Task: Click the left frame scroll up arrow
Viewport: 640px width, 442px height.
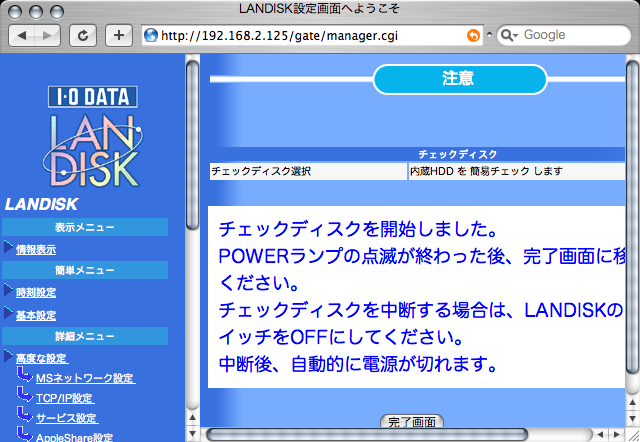Action: click(192, 417)
